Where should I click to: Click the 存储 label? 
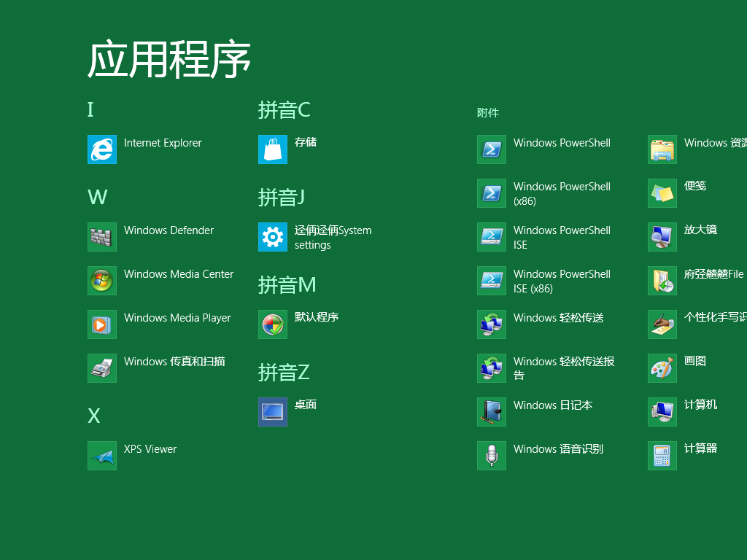point(306,142)
